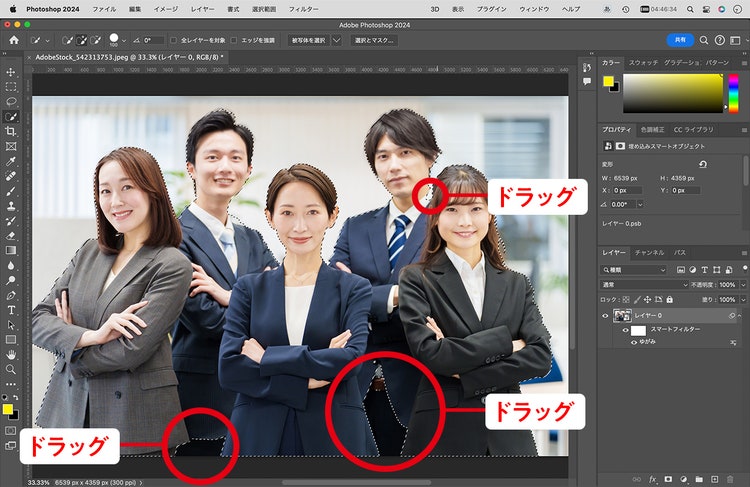Select the Spot Healing Brush tool
Viewport: 750px width, 487px height.
click(11, 176)
